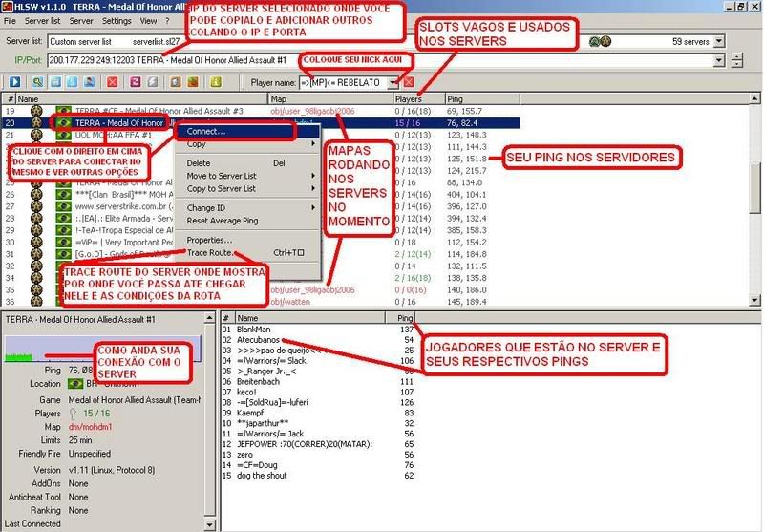This screenshot has height=532, width=764.
Task: Select player Kaempf in player list
Action: point(318,413)
